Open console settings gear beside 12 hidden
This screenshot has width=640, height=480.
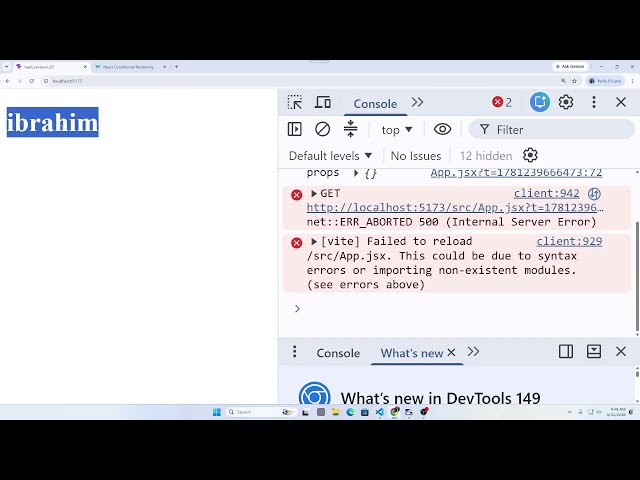point(530,156)
